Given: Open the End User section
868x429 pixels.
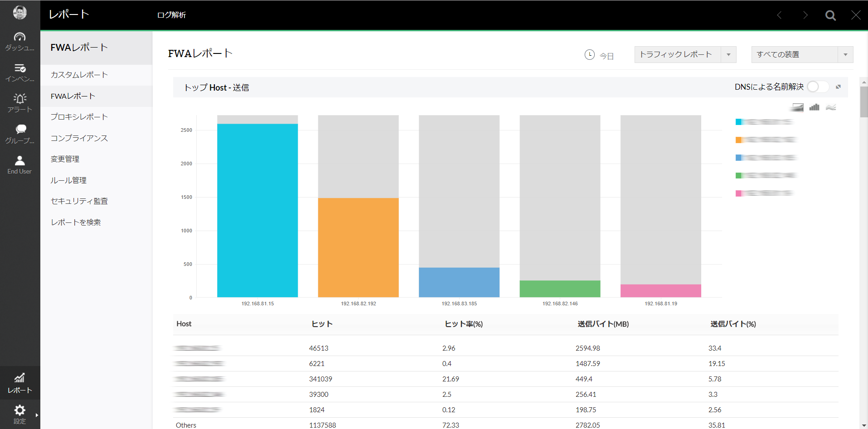Looking at the screenshot, I should pyautogui.click(x=19, y=165).
